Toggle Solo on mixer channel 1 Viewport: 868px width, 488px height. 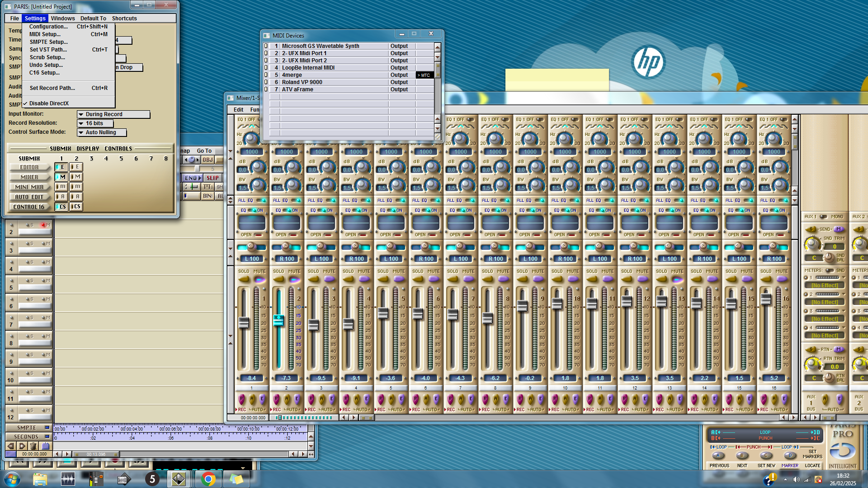coord(244,279)
